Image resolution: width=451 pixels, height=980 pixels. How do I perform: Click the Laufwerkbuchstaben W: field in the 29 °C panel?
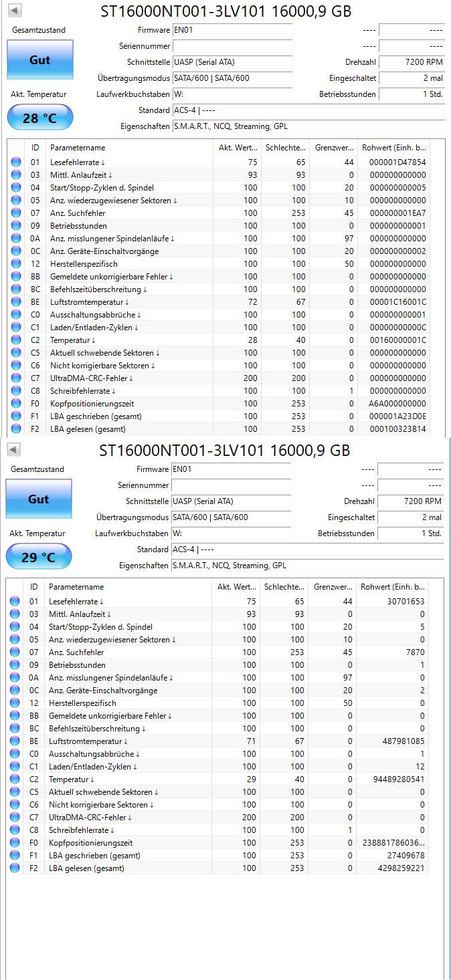pyautogui.click(x=231, y=533)
